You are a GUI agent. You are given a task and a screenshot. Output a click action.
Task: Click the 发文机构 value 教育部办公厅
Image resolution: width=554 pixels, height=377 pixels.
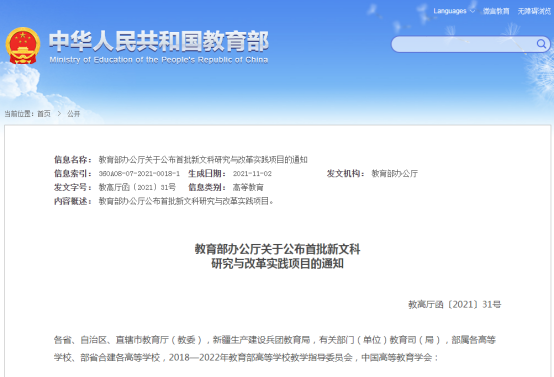click(394, 173)
